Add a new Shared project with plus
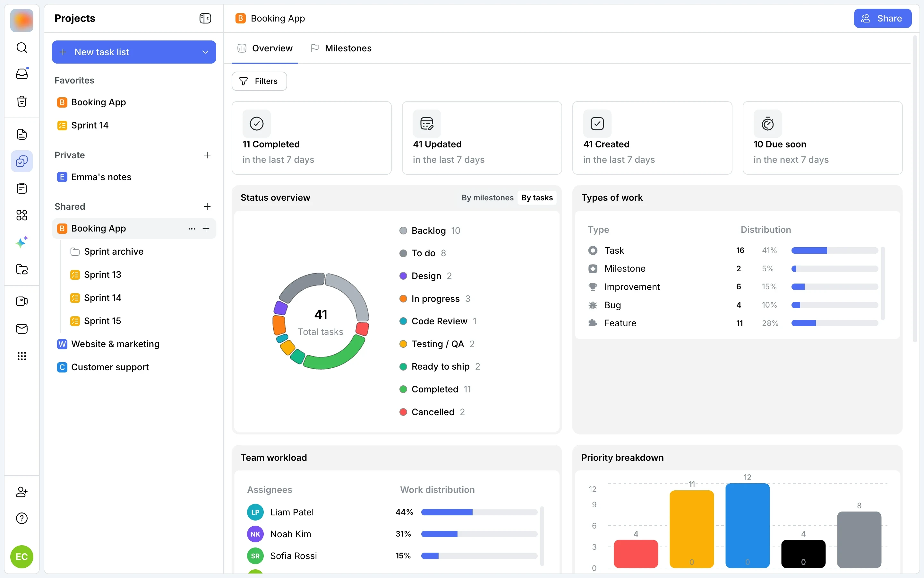The image size is (924, 578). click(x=207, y=206)
